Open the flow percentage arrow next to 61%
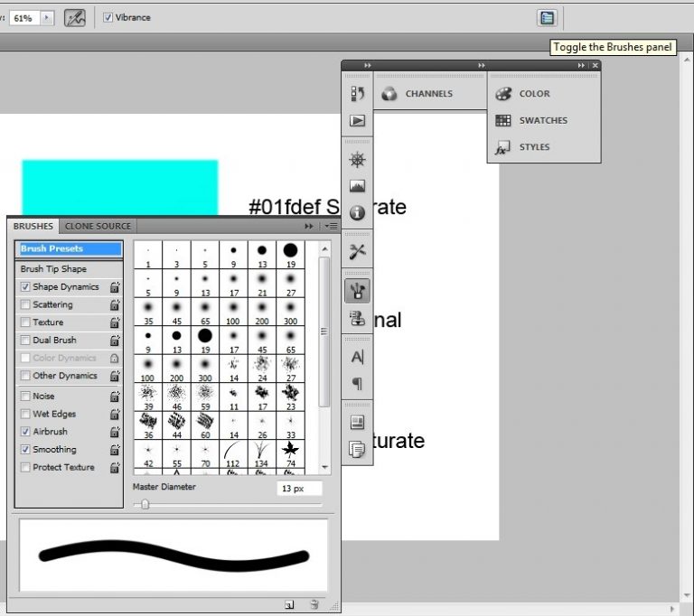The width and height of the screenshot is (694, 616). (x=46, y=18)
